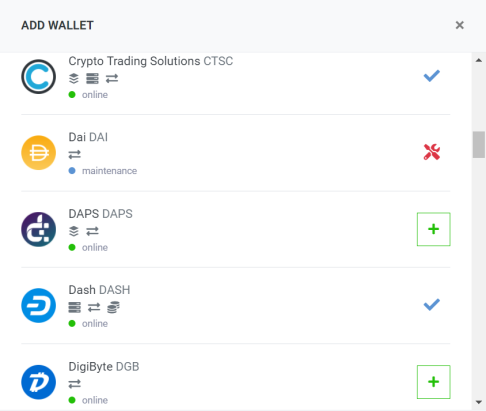Add the DigiByte wallet with plus button
486x411 pixels.
(434, 382)
